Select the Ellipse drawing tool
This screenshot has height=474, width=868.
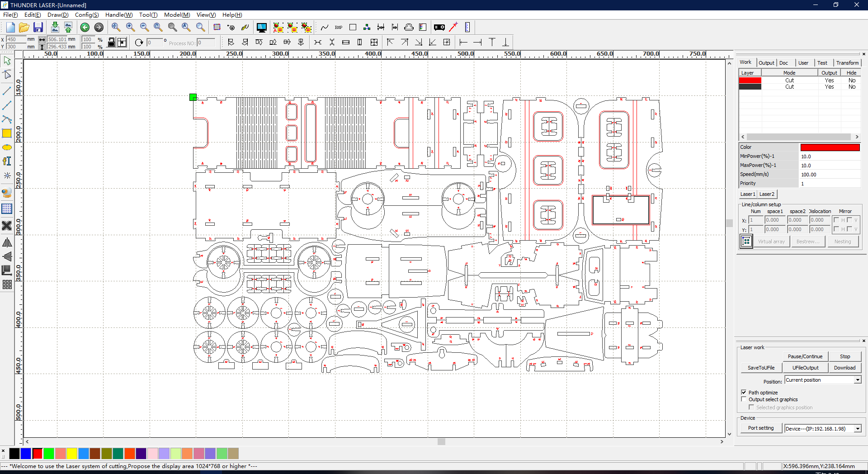point(7,147)
